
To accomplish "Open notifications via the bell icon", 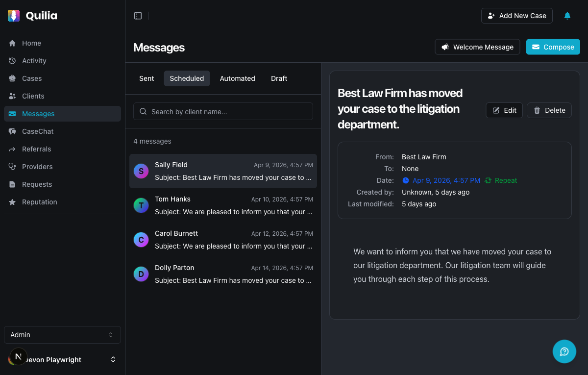I will coord(567,15).
